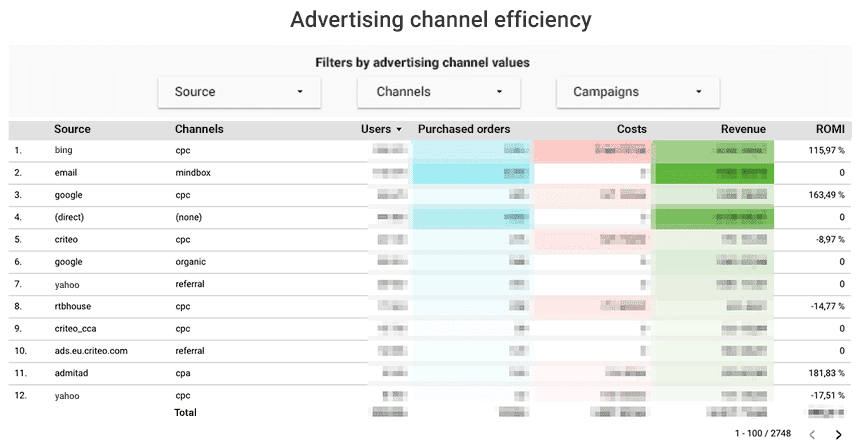The image size is (859, 445).
Task: Click the ads.eu.criteo.com source cell
Action: click(91, 351)
